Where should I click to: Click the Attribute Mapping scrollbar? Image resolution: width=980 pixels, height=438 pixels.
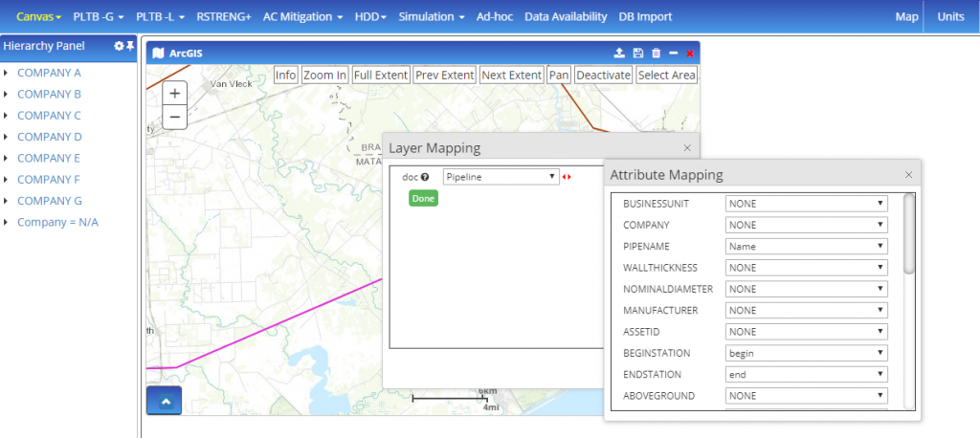pos(908,234)
